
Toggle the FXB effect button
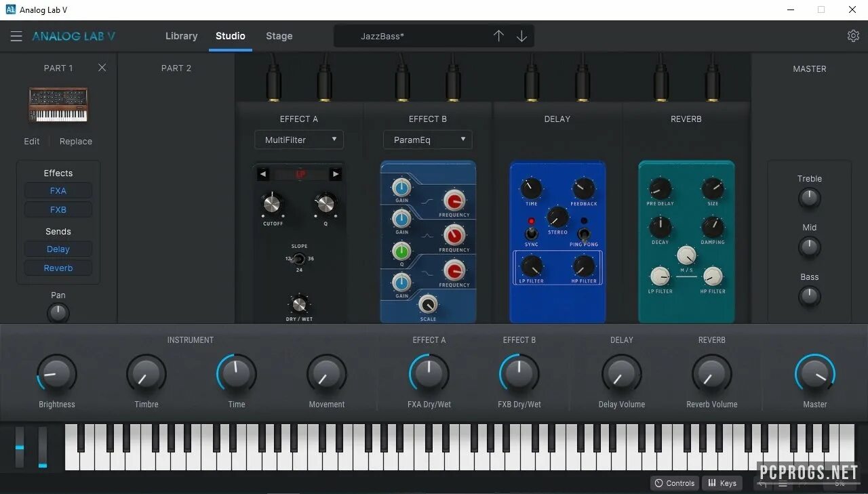tap(58, 210)
